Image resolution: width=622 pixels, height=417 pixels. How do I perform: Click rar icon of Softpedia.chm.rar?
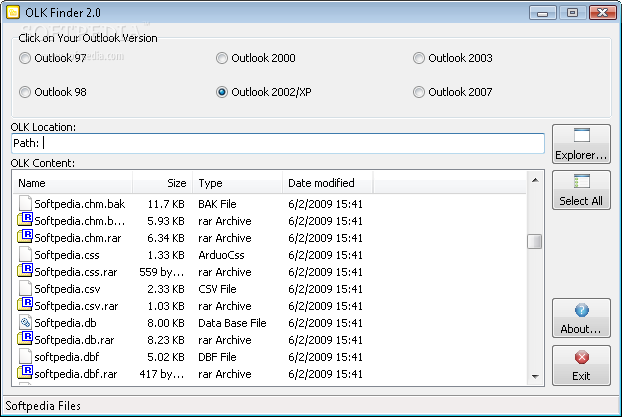25,236
